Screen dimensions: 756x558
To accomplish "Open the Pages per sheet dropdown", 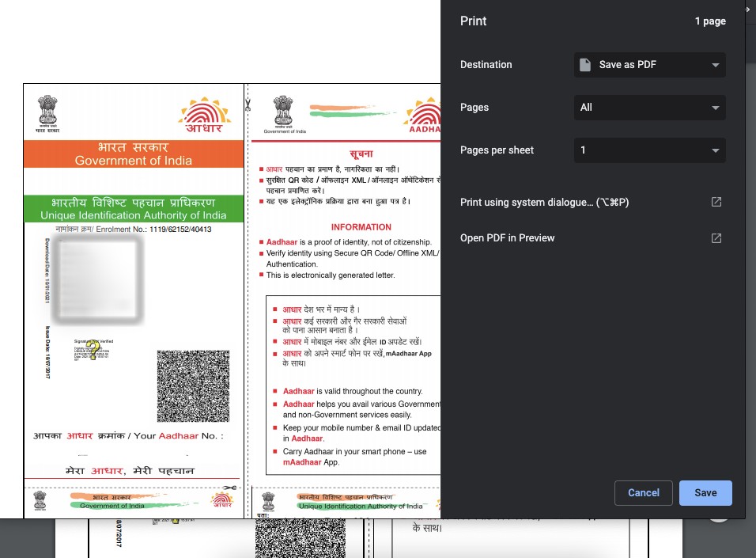I will [x=649, y=150].
